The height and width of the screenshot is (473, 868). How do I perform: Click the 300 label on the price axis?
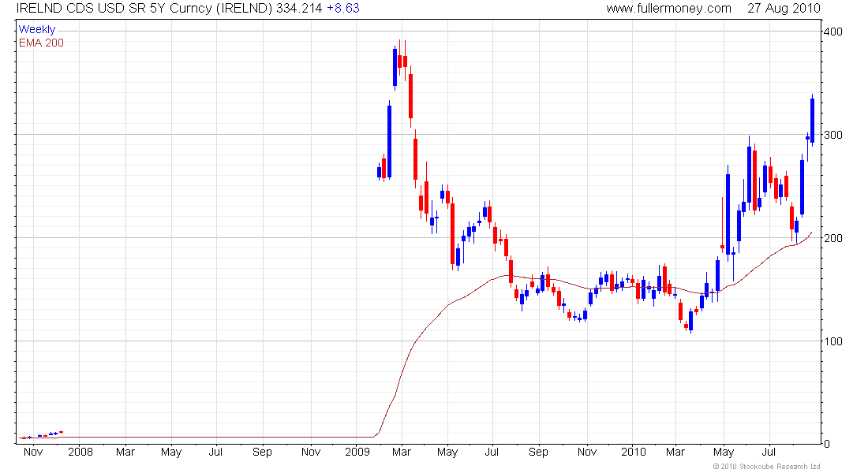[x=833, y=135]
